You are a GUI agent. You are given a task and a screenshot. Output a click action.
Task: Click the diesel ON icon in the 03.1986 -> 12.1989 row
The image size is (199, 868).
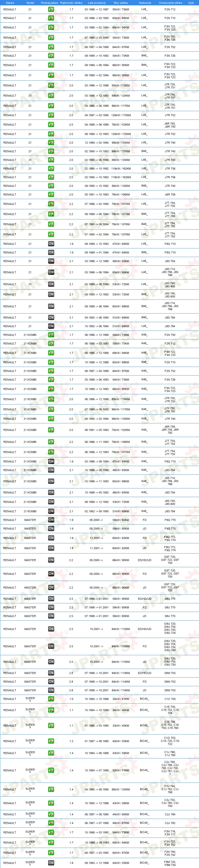[x=51, y=261]
